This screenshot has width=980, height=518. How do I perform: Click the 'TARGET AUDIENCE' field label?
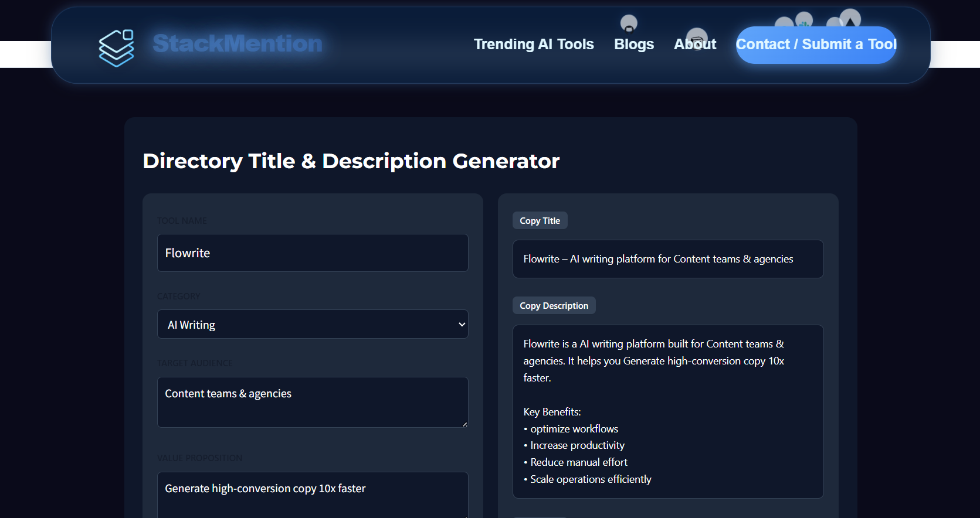click(195, 363)
